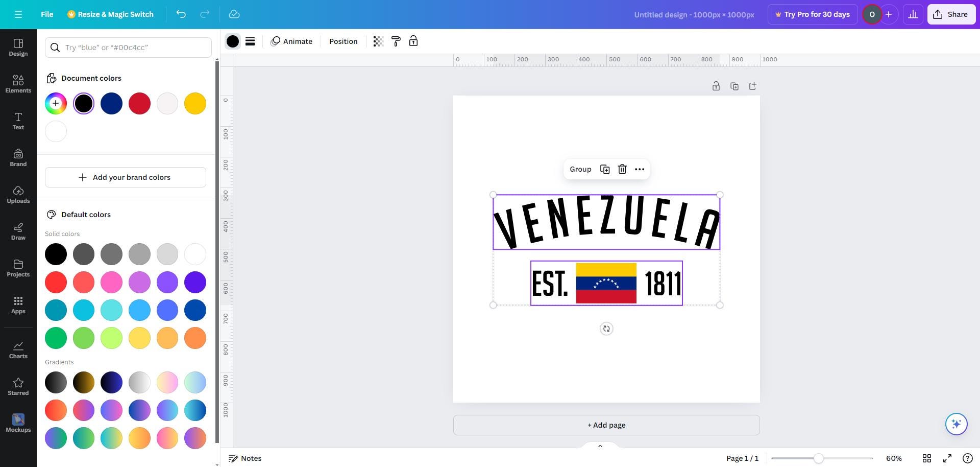980x467 pixels.
Task: Undo the last action
Action: (181, 14)
